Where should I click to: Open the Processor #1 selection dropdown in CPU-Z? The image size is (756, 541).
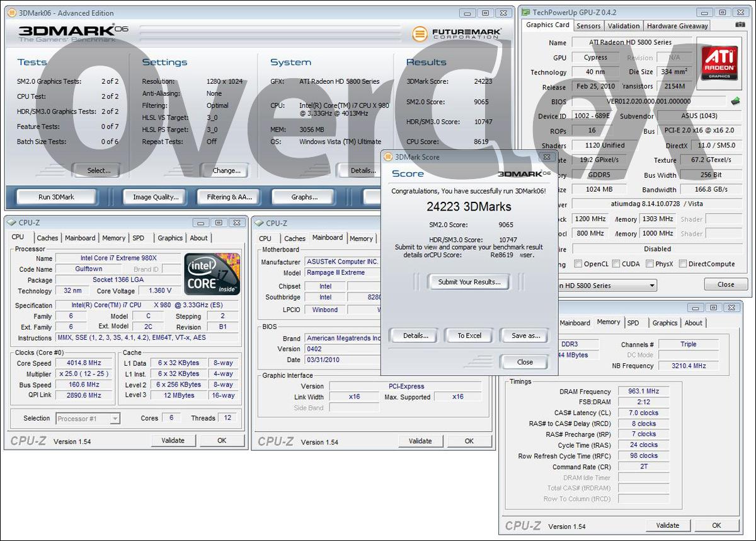[115, 418]
